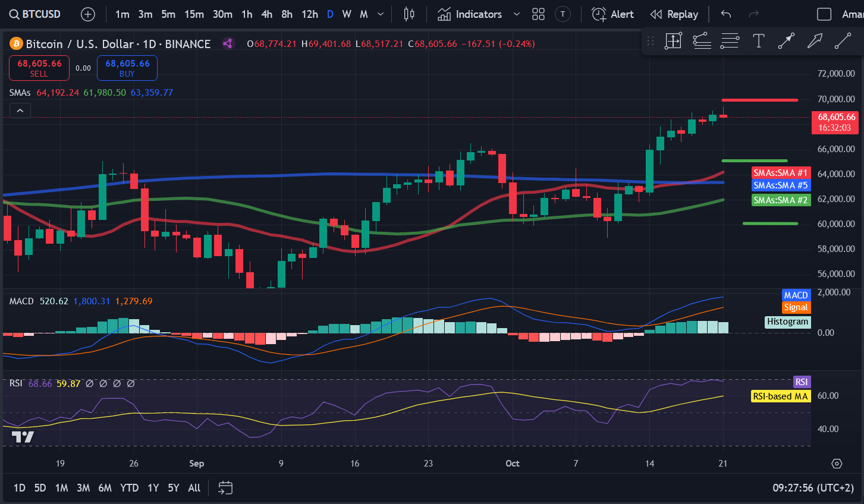Set date range to 6M
Viewport: 864px width, 504px height.
coord(105,488)
